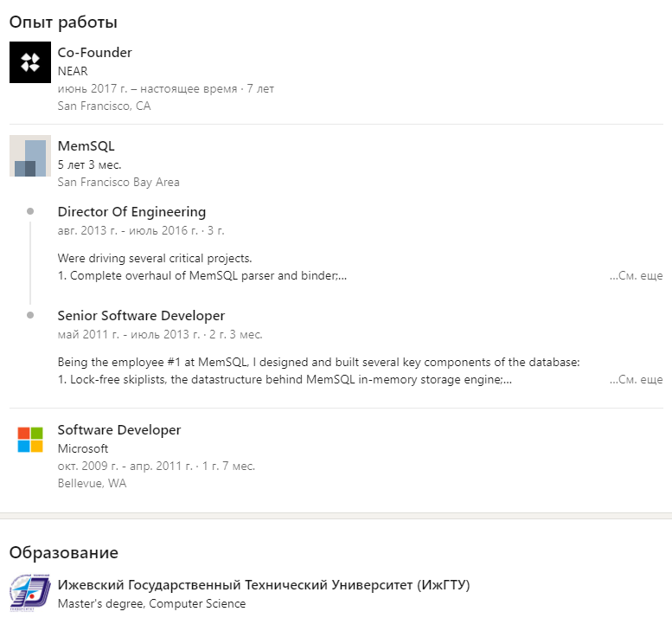The height and width of the screenshot is (618, 672).
Task: Open the Co-Founder position title
Action: (x=94, y=53)
